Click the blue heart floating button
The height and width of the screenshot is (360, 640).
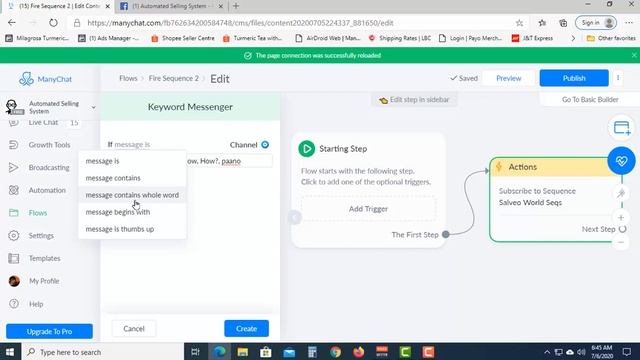621,161
